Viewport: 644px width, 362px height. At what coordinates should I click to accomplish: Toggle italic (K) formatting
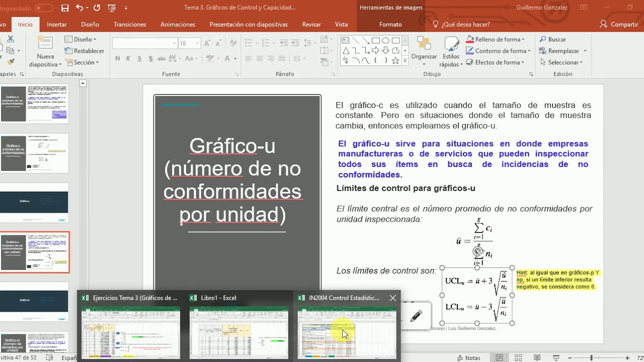(128, 58)
